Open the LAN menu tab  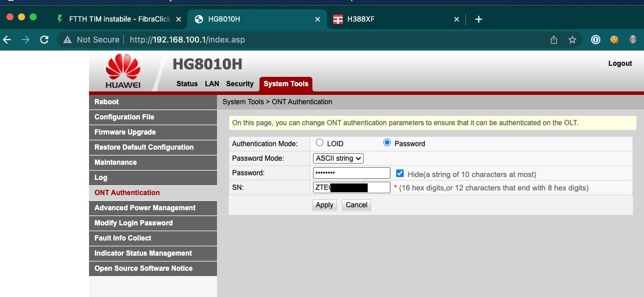[x=212, y=84]
